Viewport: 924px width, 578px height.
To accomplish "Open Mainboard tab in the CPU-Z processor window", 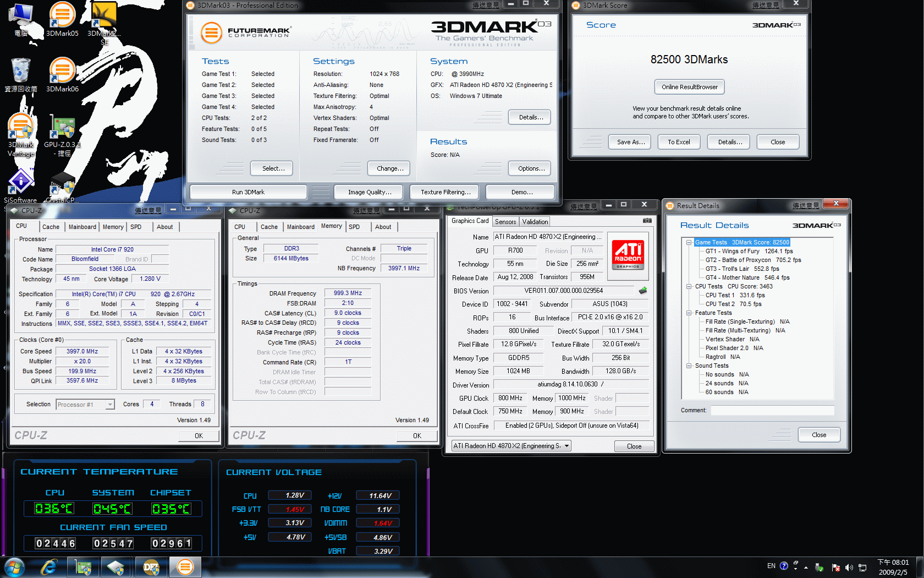I will click(82, 227).
